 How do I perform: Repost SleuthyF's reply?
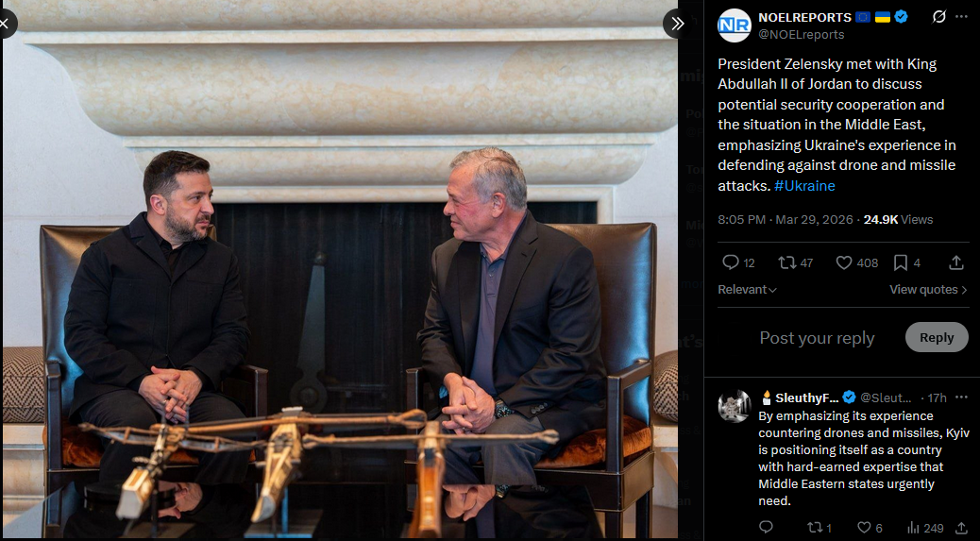(x=814, y=528)
